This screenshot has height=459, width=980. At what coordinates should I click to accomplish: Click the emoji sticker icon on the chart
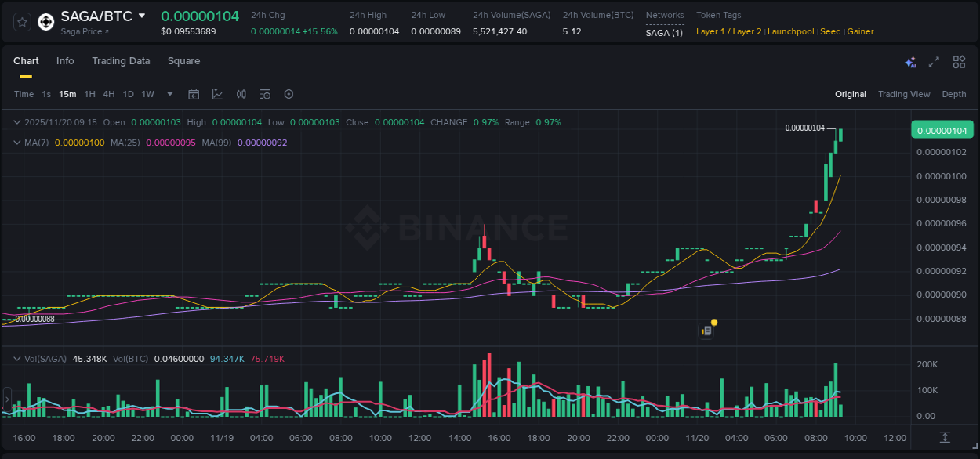pos(706,330)
